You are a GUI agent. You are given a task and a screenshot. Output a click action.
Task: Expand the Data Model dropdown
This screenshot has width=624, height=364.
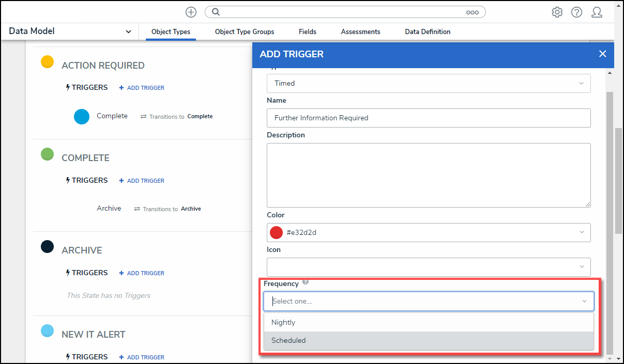tap(128, 31)
